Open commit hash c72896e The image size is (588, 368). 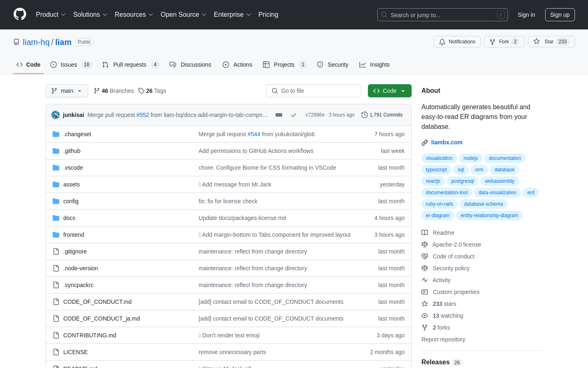(315, 115)
